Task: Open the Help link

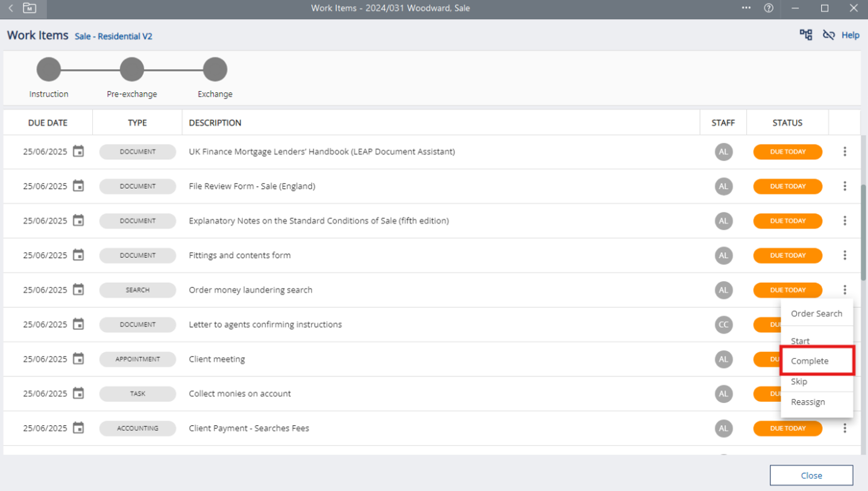Action: (x=850, y=35)
